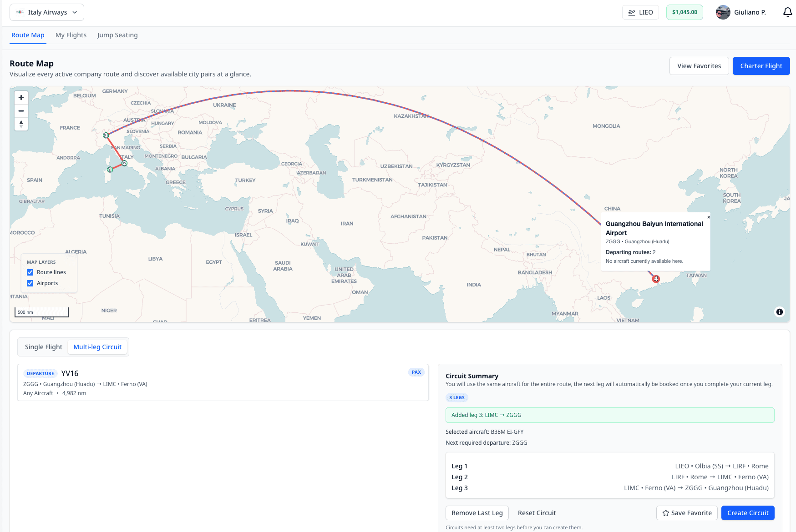796x532 pixels.
Task: Uncheck the Route lines layer
Action: pyautogui.click(x=30, y=272)
